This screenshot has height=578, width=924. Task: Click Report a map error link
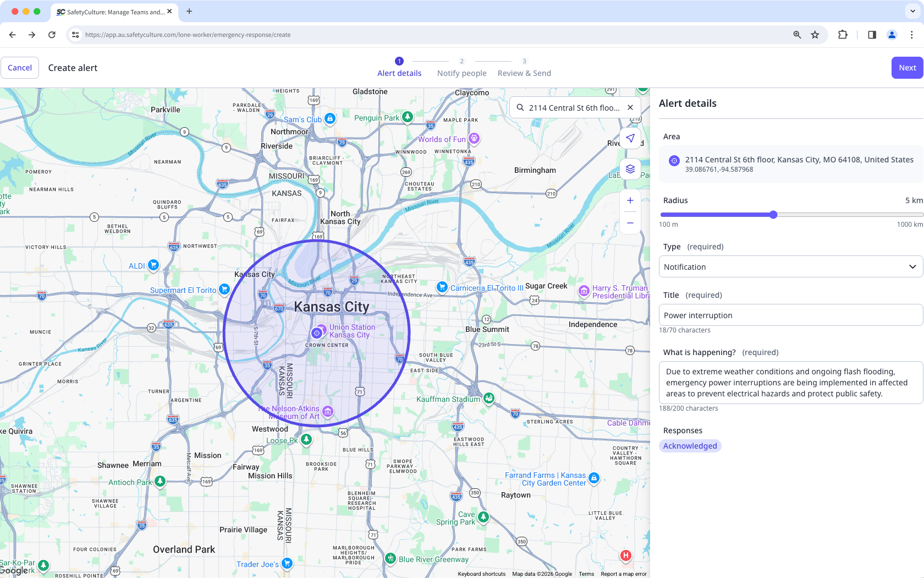coord(624,574)
